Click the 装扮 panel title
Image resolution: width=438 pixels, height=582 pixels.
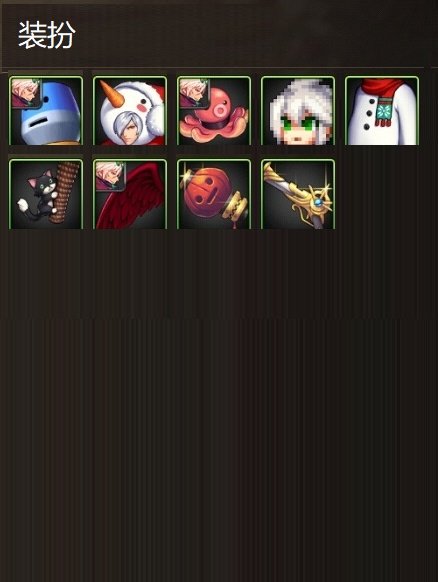[47, 35]
